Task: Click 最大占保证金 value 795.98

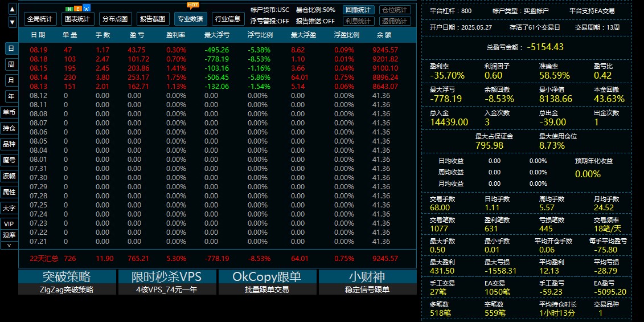Action: pyautogui.click(x=489, y=145)
